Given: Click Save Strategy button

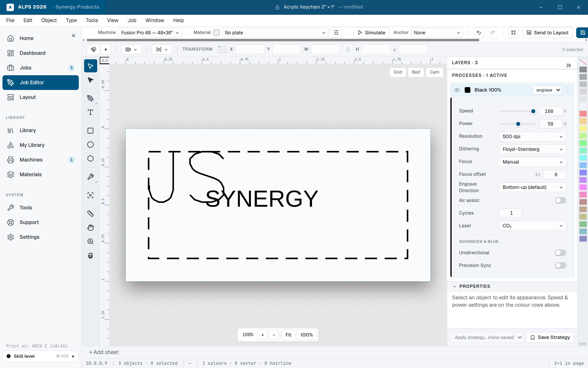Looking at the screenshot, I should pos(550,337).
